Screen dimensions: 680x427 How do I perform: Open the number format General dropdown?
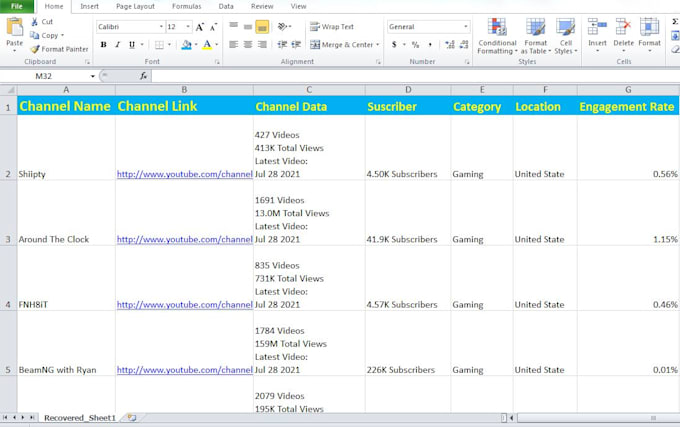[x=466, y=26]
